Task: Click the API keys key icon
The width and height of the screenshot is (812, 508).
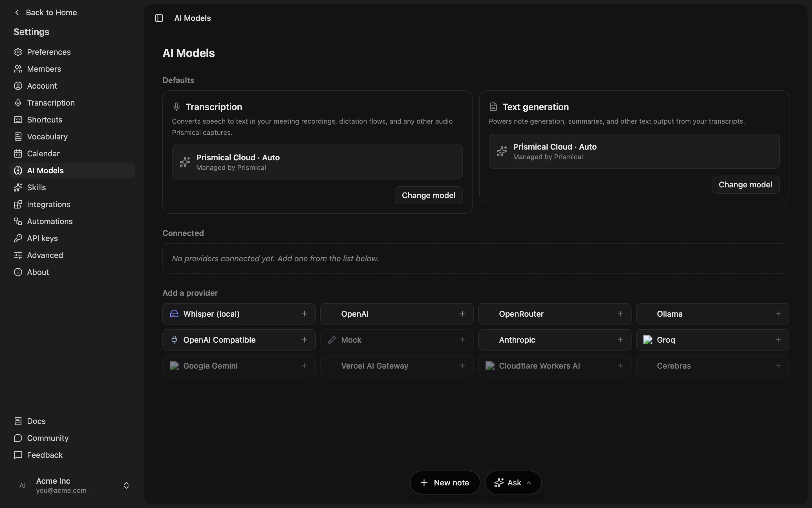Action: point(18,238)
